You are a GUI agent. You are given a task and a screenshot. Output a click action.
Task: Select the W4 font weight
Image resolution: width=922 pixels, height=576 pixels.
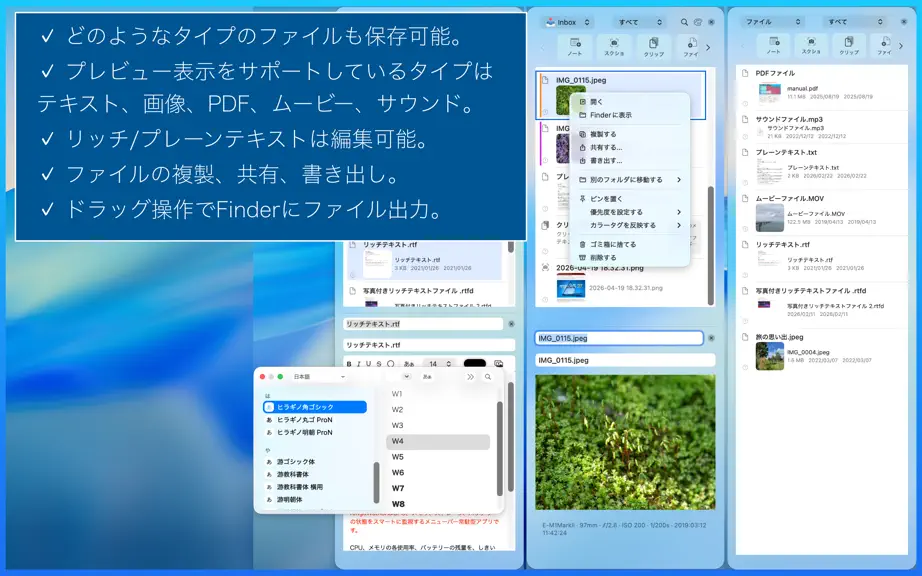(x=438, y=441)
